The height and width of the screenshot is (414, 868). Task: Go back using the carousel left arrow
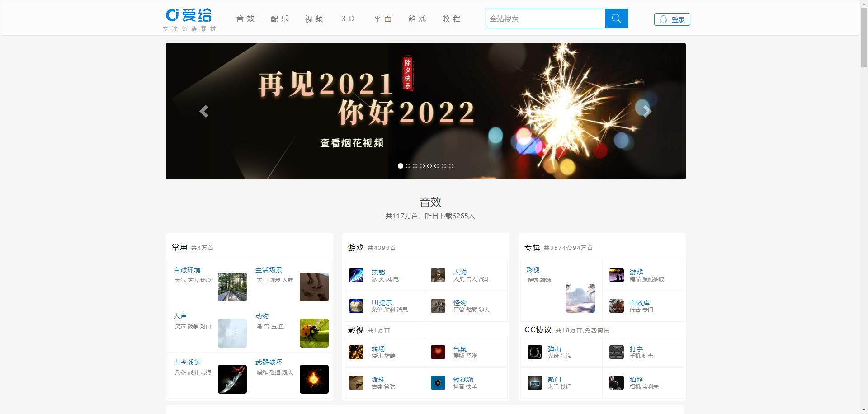click(x=205, y=111)
